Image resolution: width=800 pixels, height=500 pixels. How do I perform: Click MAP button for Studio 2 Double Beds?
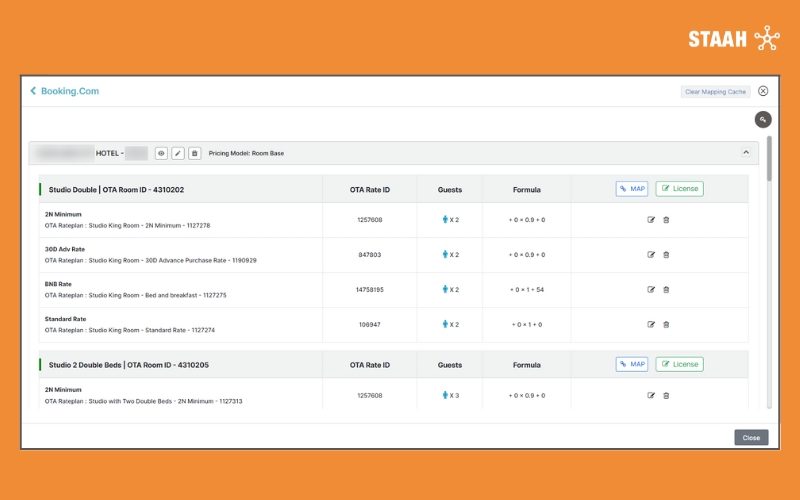pyautogui.click(x=632, y=364)
